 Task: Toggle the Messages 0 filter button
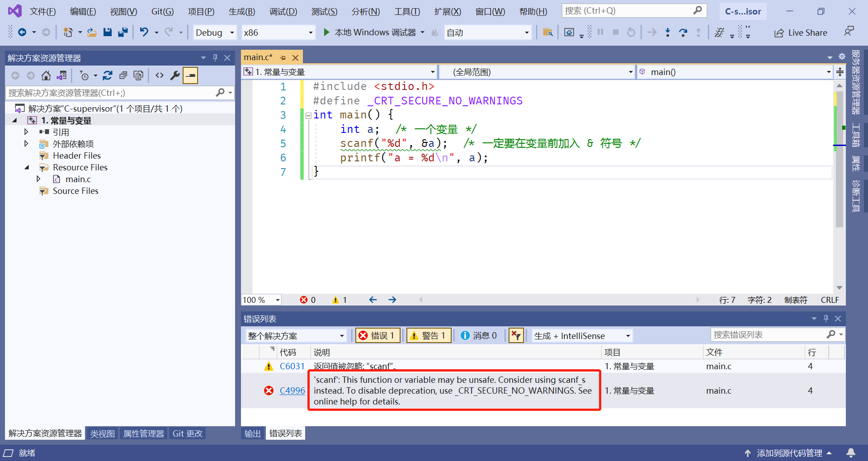tap(479, 335)
